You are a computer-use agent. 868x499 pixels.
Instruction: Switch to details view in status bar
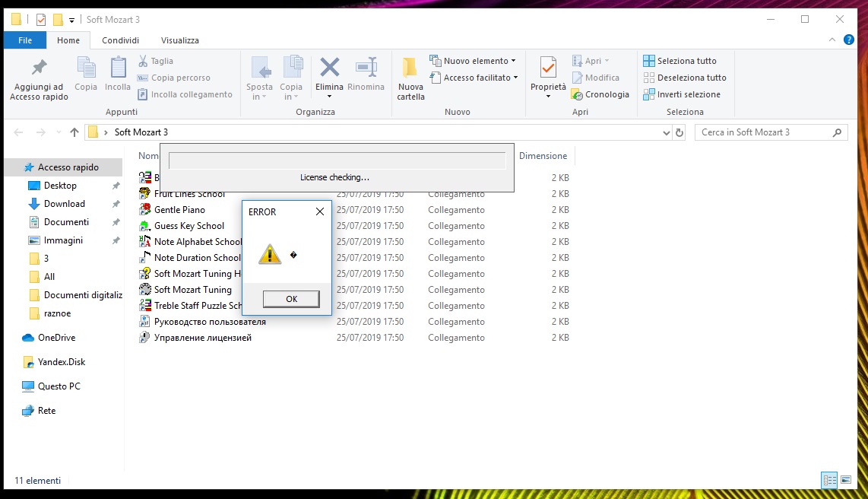point(829,480)
